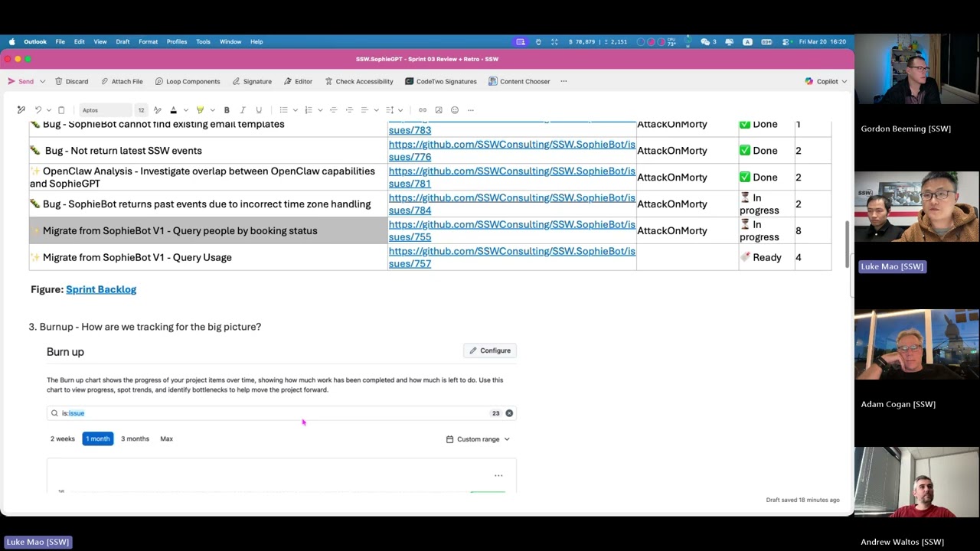Image resolution: width=980 pixels, height=551 pixels.
Task: Open the Send options dropdown arrow
Action: [42, 81]
